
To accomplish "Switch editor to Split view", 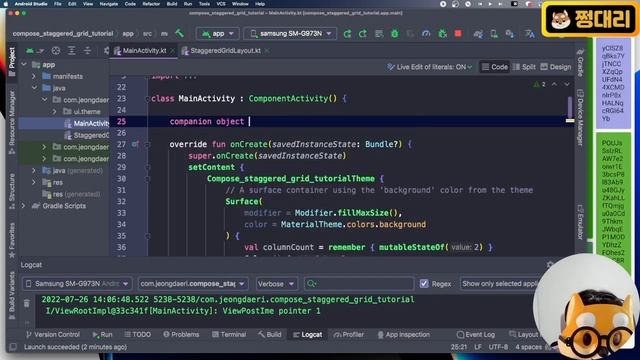I will click(x=524, y=67).
